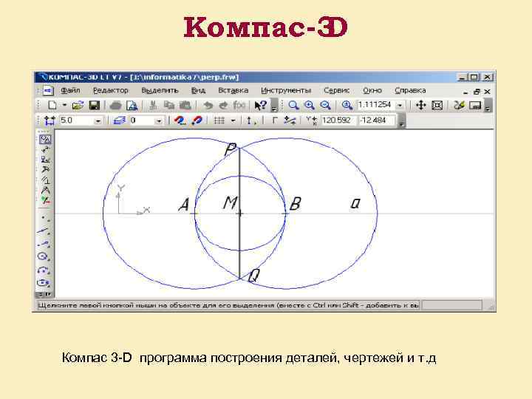Open the Вставка menu

click(233, 91)
